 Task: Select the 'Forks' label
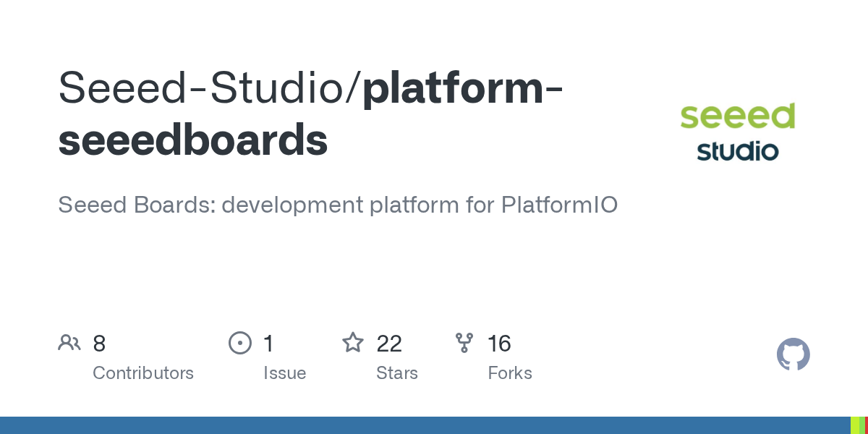[x=510, y=373]
